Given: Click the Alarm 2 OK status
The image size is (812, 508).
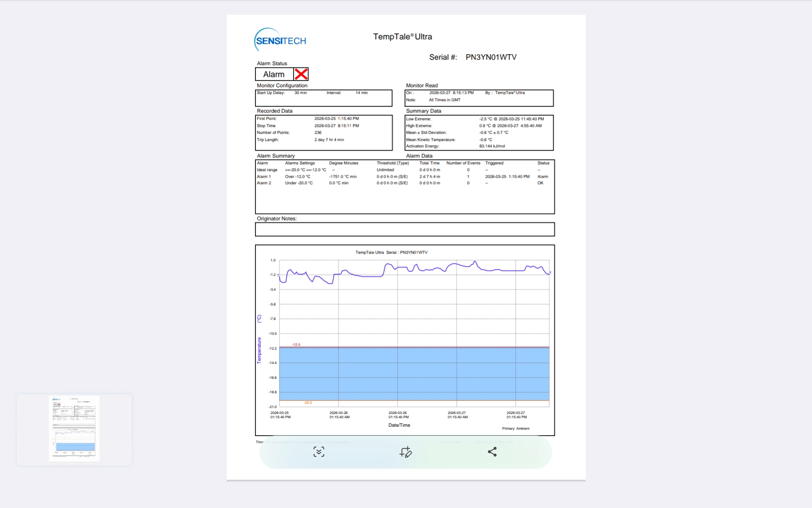Looking at the screenshot, I should (x=540, y=183).
